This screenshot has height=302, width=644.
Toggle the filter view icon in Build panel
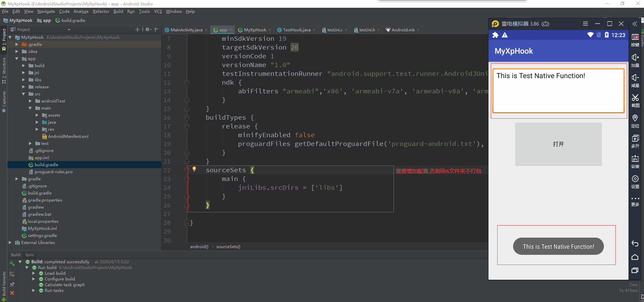pos(12,274)
